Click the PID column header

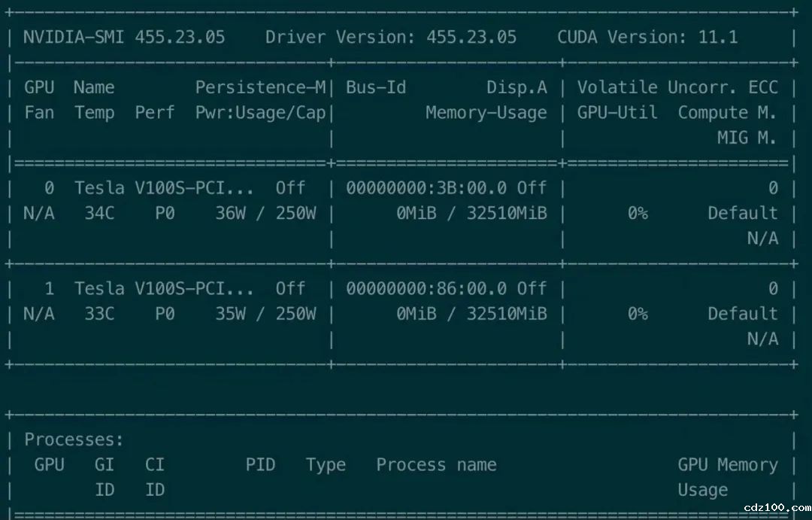tap(260, 465)
